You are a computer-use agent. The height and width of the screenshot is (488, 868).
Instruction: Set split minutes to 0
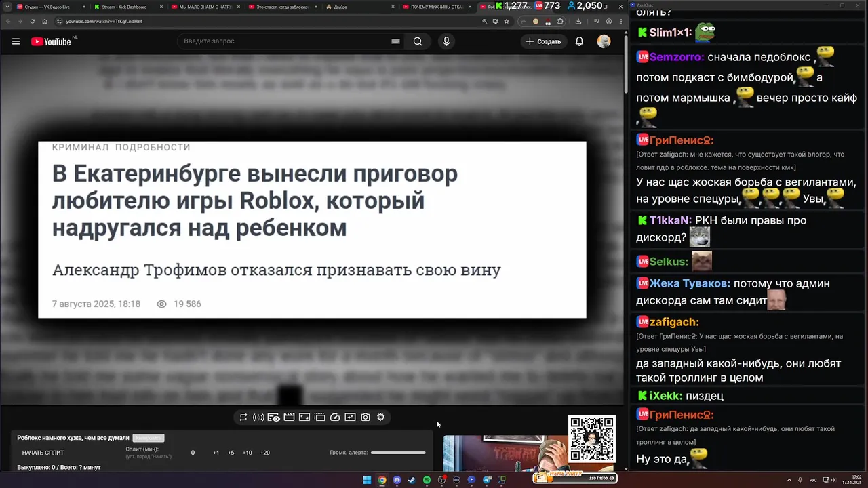pyautogui.click(x=193, y=453)
